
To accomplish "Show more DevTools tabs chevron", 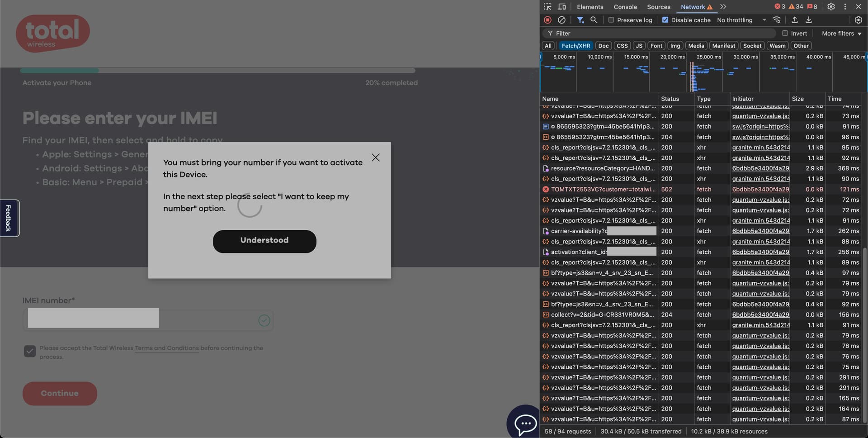I will (x=723, y=7).
